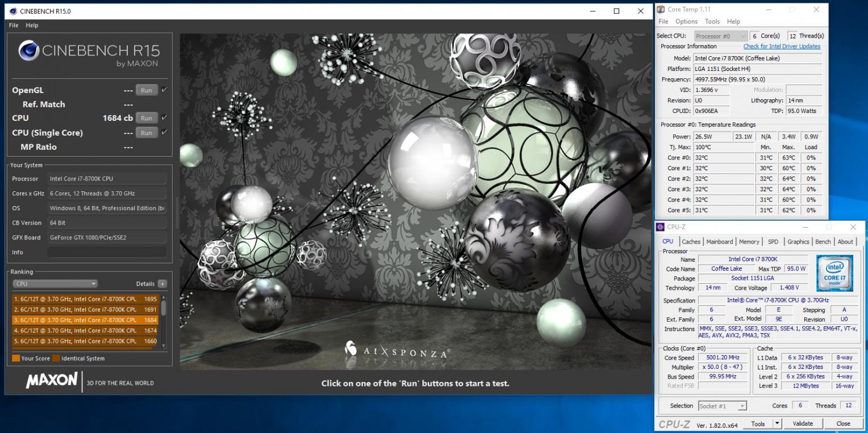Select ranking entry with score 1660
868x433 pixels.
click(x=85, y=341)
